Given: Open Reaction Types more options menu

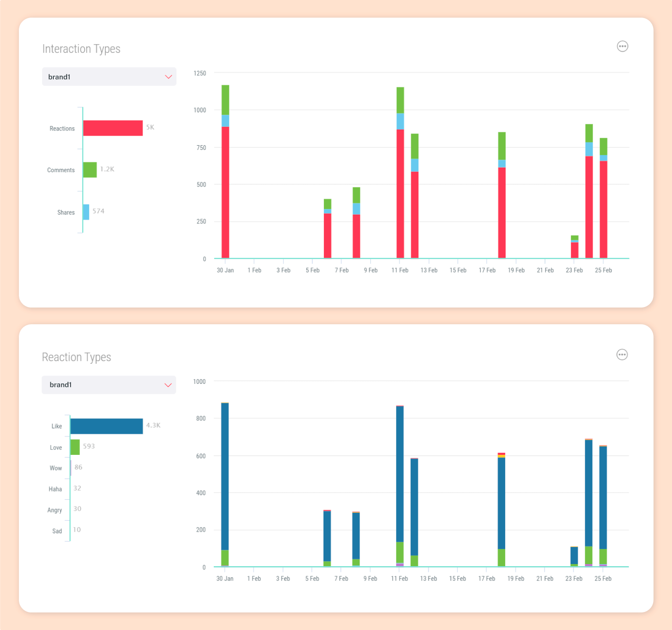Looking at the screenshot, I should [622, 354].
